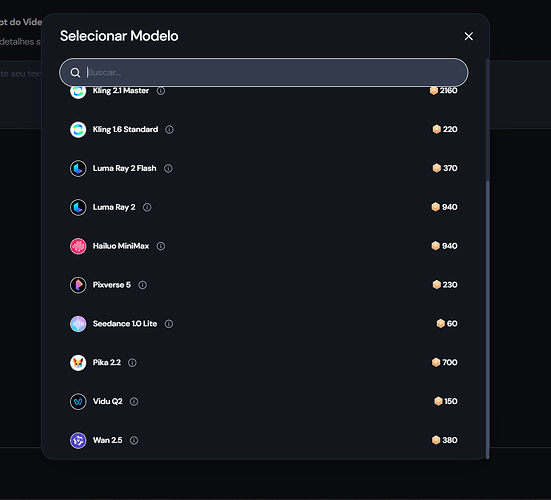Choose Seedance 1.0 Lite model
The height and width of the screenshot is (500, 551).
coord(264,324)
